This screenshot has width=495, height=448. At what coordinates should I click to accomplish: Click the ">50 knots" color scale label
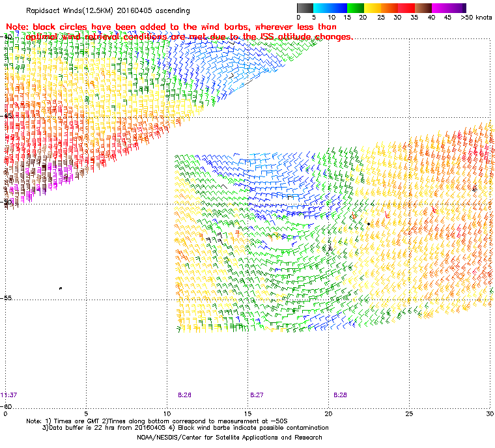(476, 18)
